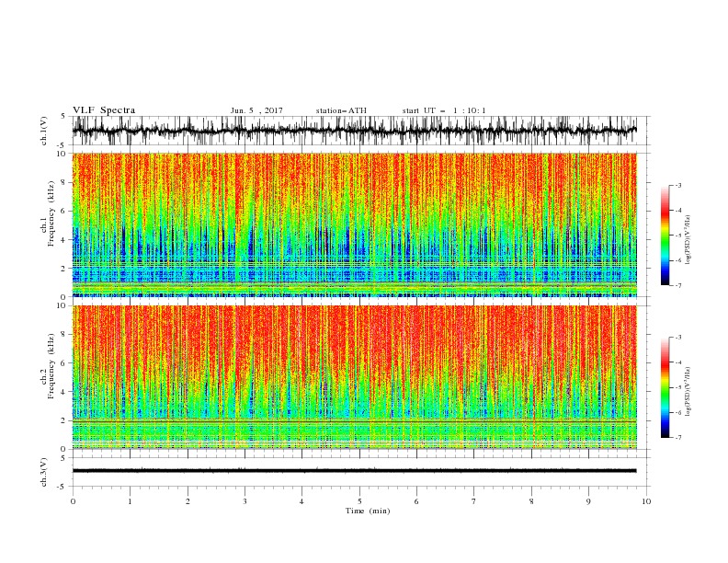Viewport: 728px width, 563px height.
Task: Click the "-7" label on ch.1 color scale
Action: (x=677, y=285)
